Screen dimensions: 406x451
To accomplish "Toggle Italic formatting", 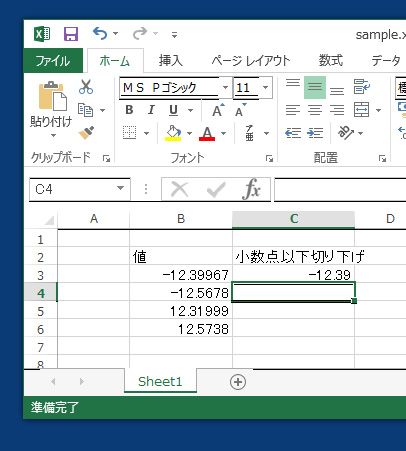I will [151, 110].
